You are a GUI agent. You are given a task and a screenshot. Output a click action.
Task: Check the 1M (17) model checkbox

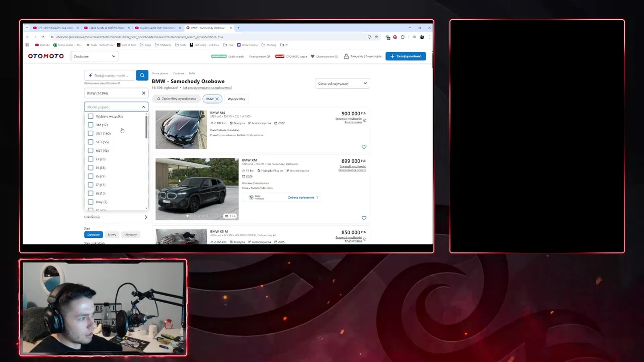pyautogui.click(x=91, y=125)
